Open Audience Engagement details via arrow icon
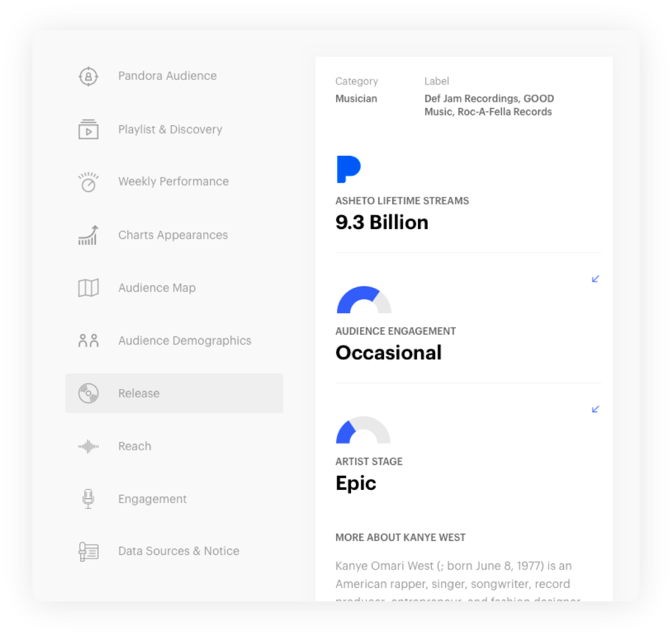Viewport: 672px width, 636px height. [595, 279]
